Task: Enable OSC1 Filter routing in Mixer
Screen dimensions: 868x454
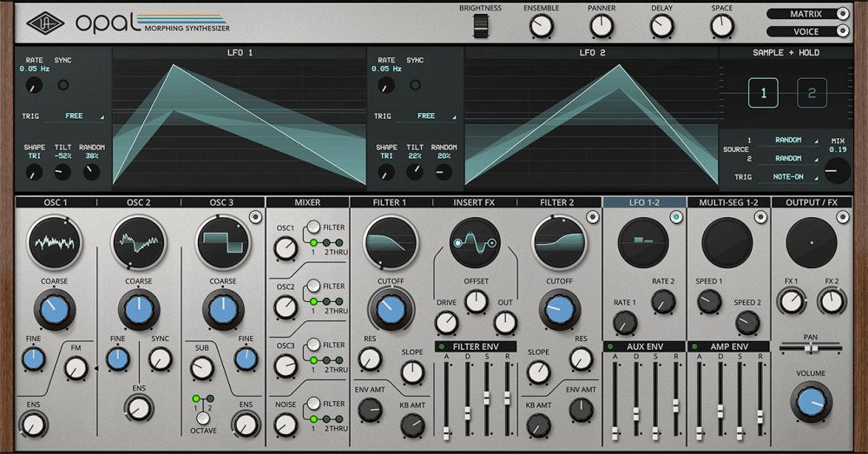Action: click(312, 227)
